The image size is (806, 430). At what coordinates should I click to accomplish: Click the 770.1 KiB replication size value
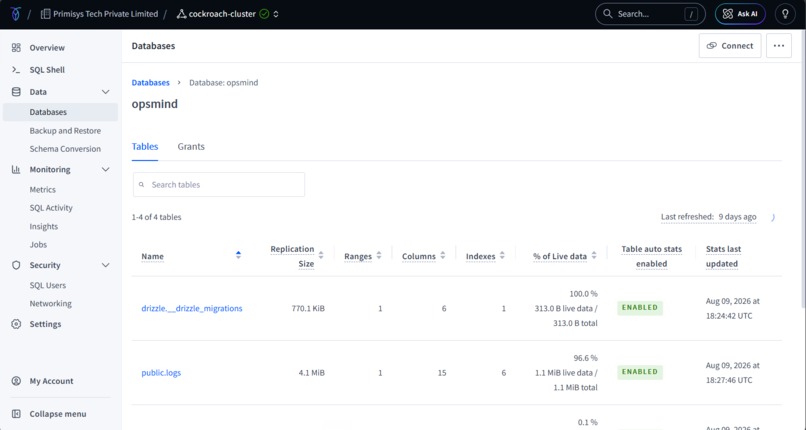(x=308, y=309)
